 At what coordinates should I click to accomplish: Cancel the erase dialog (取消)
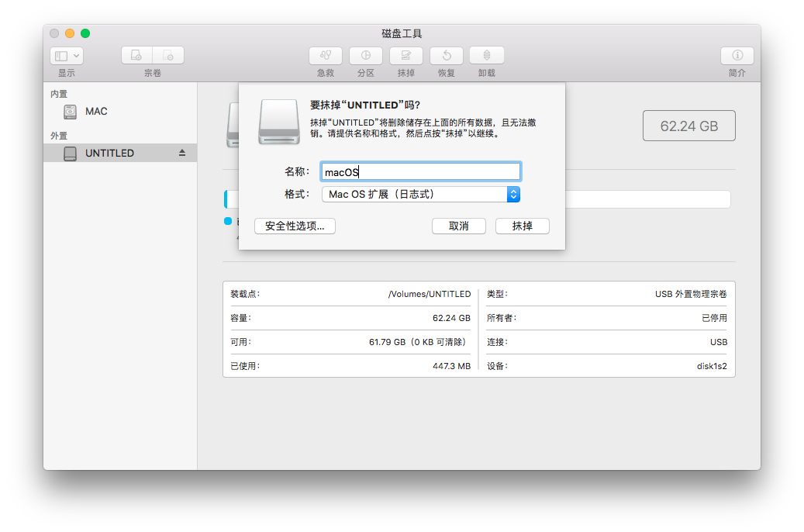tap(458, 226)
